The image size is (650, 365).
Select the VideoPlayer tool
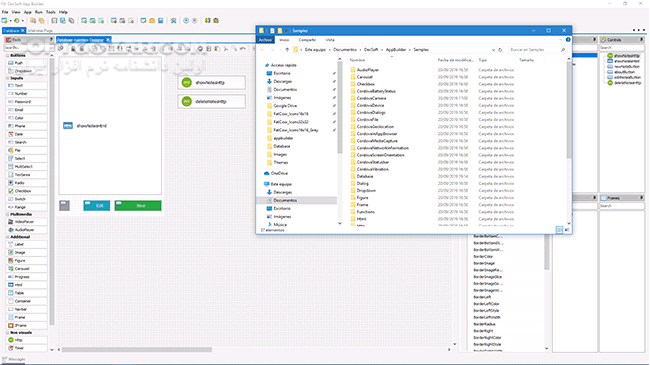27,222
